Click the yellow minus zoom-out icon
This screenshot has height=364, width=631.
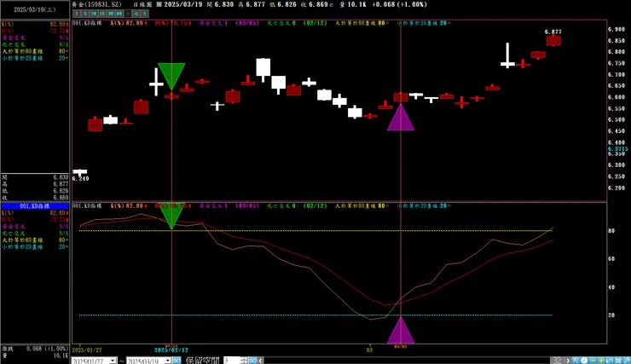click(593, 361)
